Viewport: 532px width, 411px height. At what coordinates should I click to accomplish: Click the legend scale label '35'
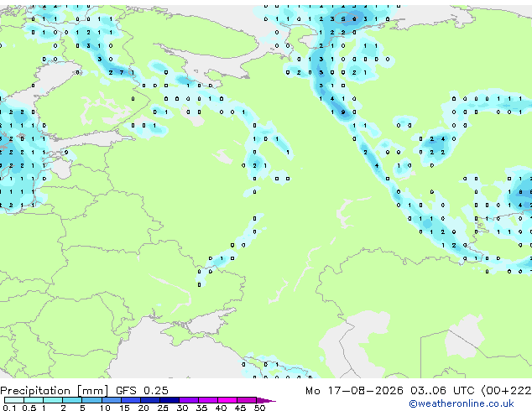click(201, 408)
